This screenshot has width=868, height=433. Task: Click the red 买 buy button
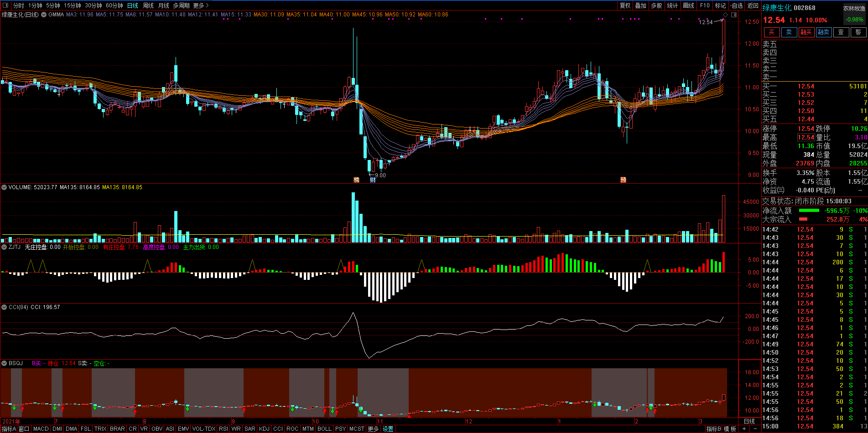point(771,32)
